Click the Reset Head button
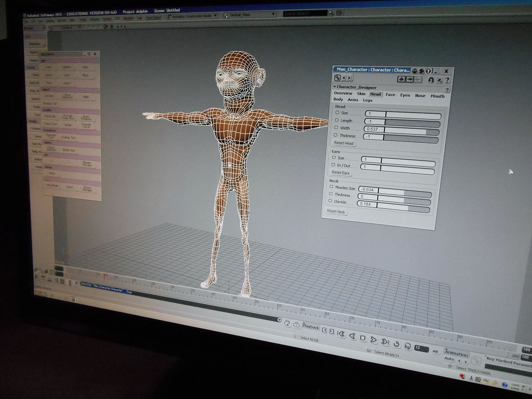 coord(343,143)
